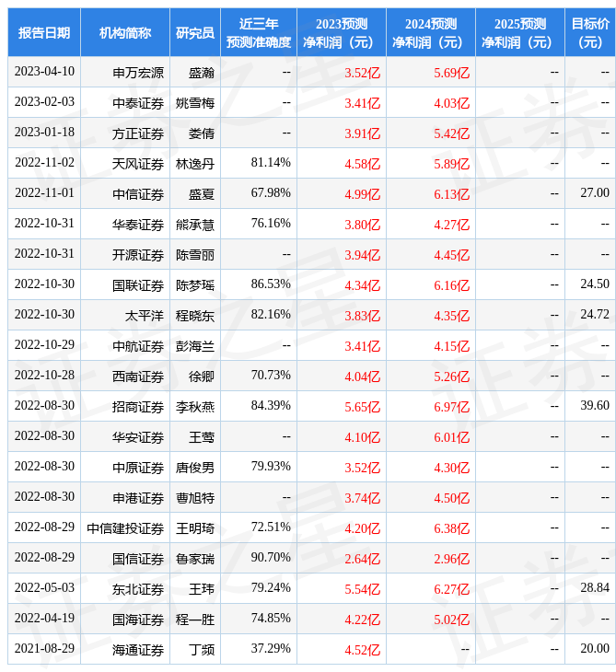
Task: Click the 27.00 target price
Action: click(x=595, y=193)
